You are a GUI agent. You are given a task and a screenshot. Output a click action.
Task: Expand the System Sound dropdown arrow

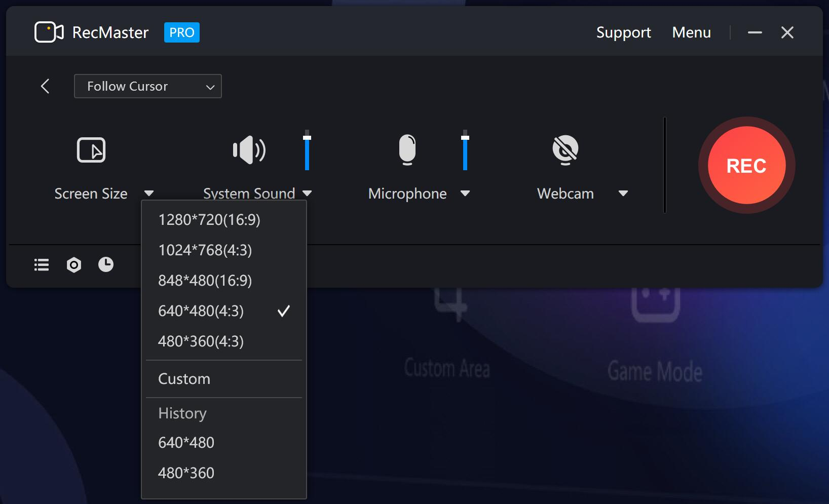coord(307,193)
